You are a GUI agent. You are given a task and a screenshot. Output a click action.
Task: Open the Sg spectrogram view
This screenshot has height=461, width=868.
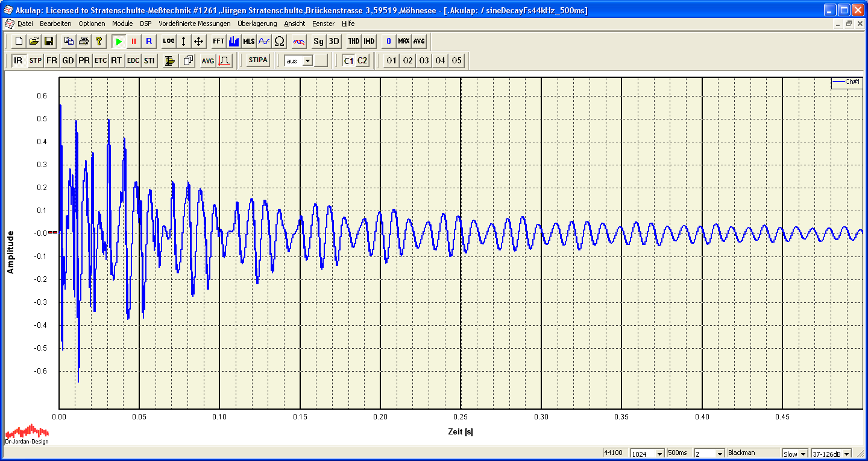(319, 42)
